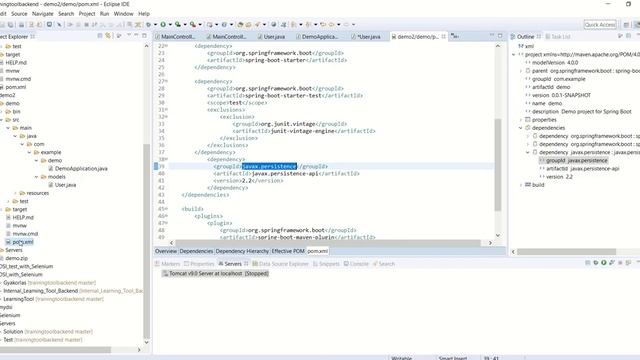Click the External Tools run icon
This screenshot has width=640, height=360.
(193, 24)
